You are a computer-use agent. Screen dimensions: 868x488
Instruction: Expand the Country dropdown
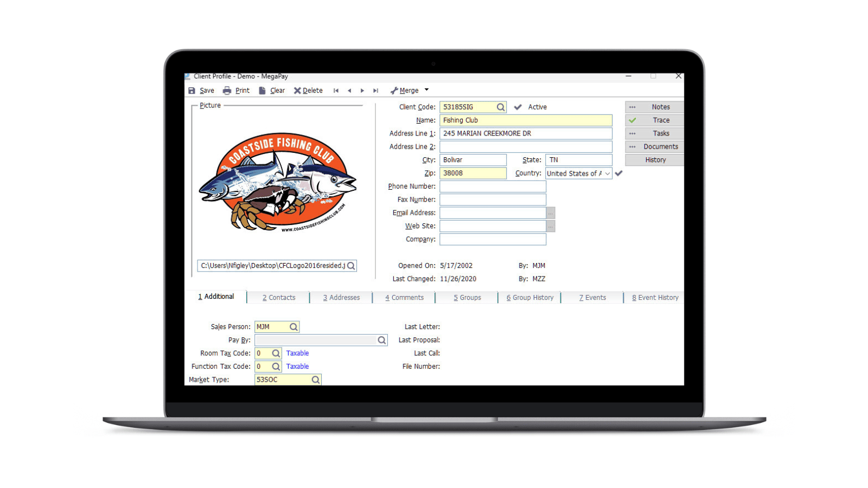click(607, 174)
